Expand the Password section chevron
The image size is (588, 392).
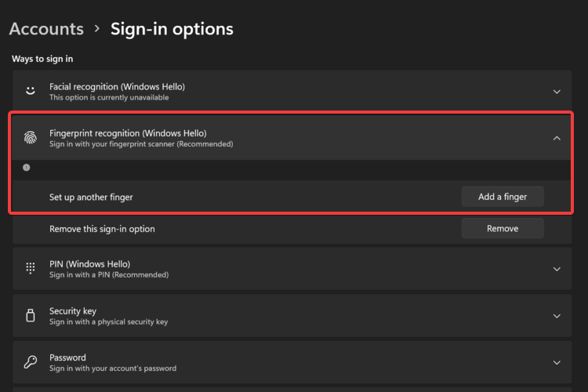click(557, 363)
